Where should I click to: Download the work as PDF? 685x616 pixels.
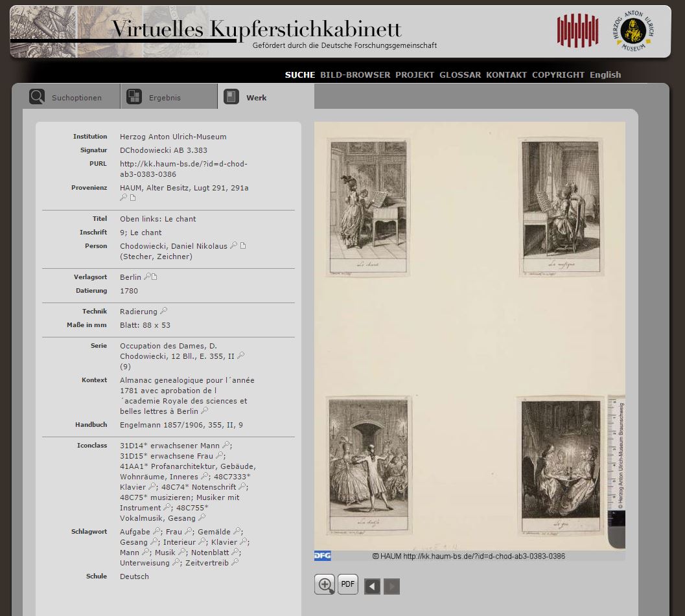coord(348,584)
